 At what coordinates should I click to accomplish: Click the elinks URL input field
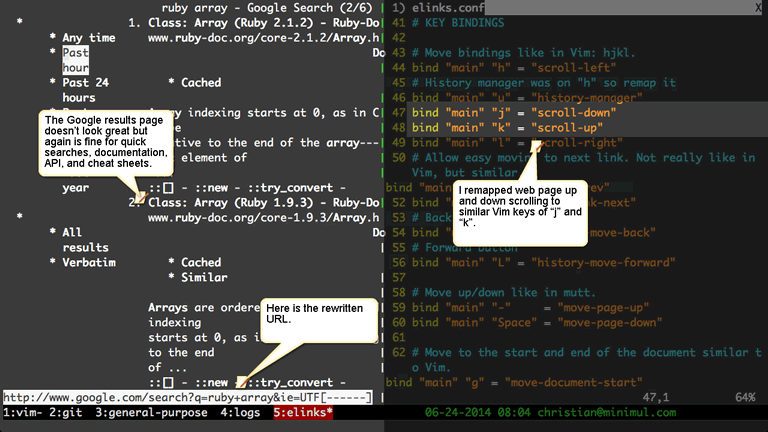click(188, 397)
